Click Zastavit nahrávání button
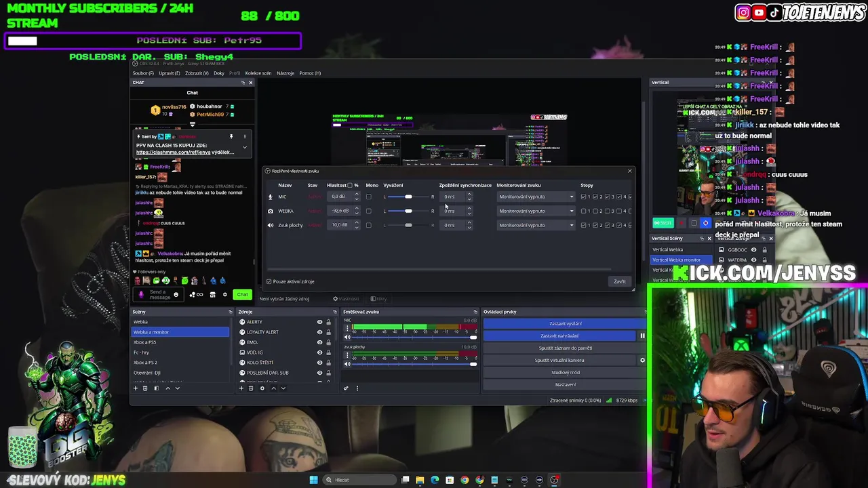The width and height of the screenshot is (868, 488). click(559, 335)
